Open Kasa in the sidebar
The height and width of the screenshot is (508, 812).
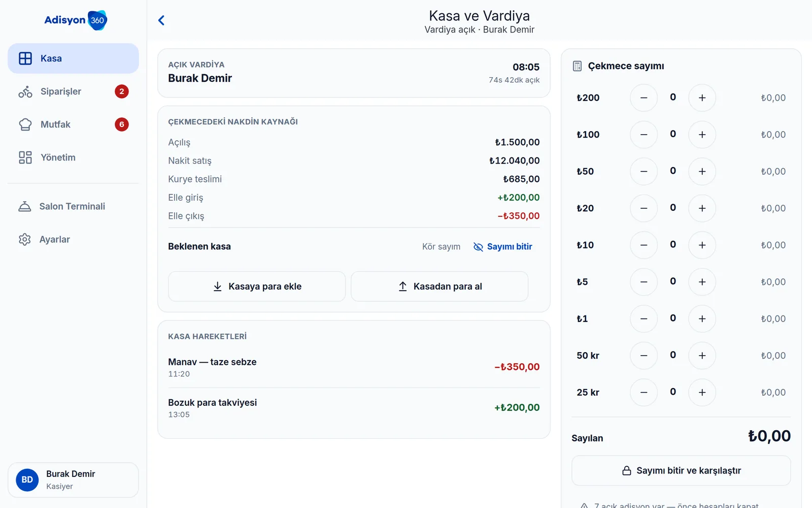[x=73, y=58]
